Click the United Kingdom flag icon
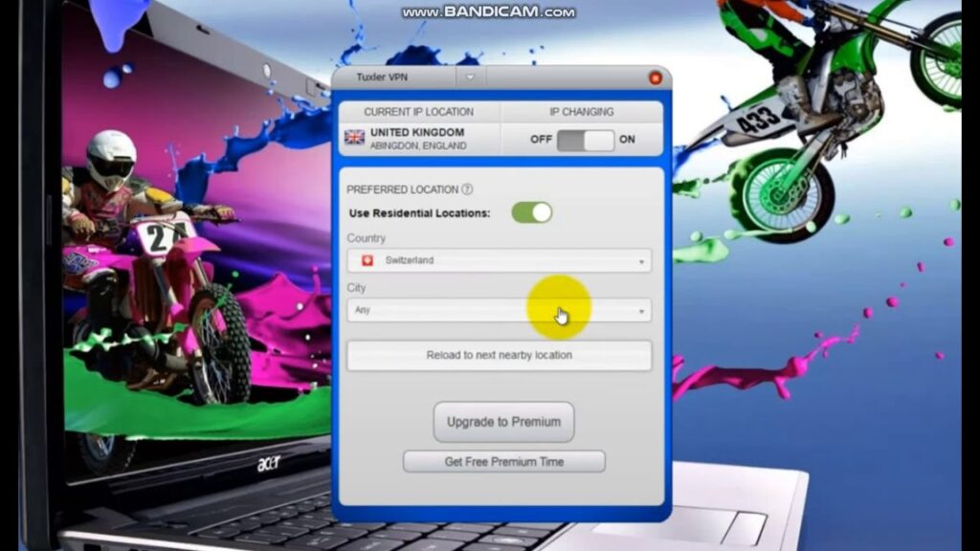 tap(354, 138)
